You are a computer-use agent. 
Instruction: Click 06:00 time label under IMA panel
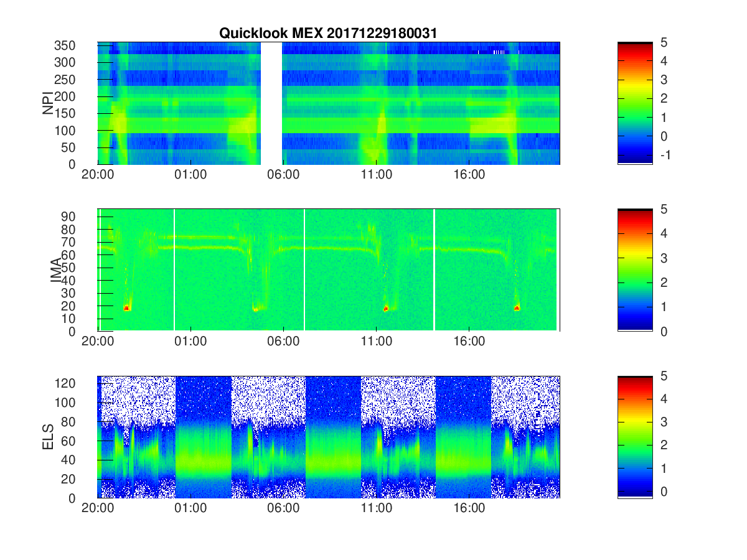coord(283,342)
